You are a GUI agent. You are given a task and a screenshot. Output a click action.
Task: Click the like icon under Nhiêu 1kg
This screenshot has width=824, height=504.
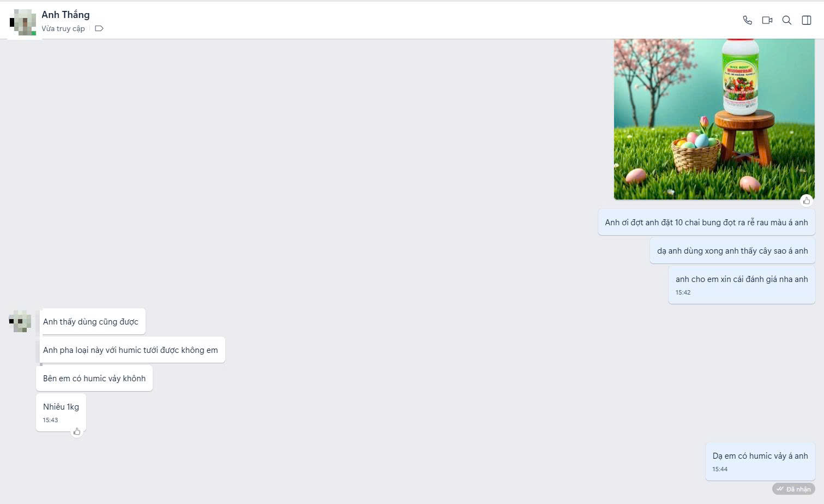pos(77,431)
